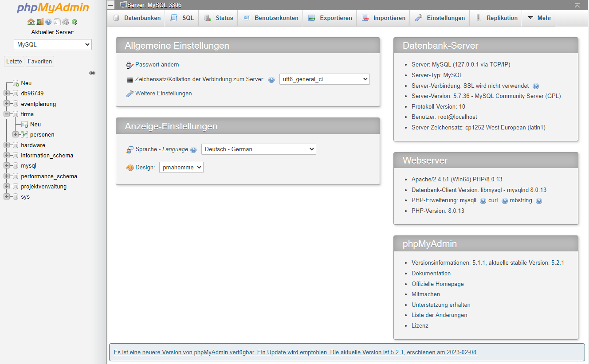Open the Mehr menu in the top bar

539,18
